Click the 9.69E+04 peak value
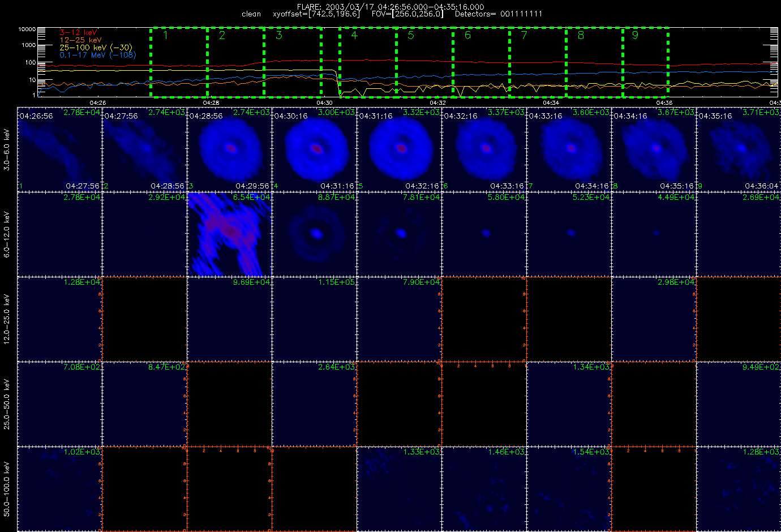The height and width of the screenshot is (532, 781). [x=252, y=282]
